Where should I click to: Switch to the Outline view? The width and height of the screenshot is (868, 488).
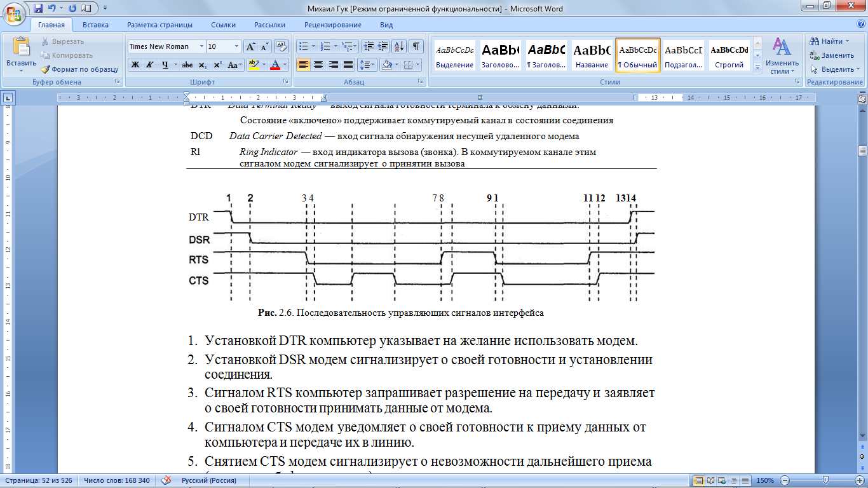point(733,481)
